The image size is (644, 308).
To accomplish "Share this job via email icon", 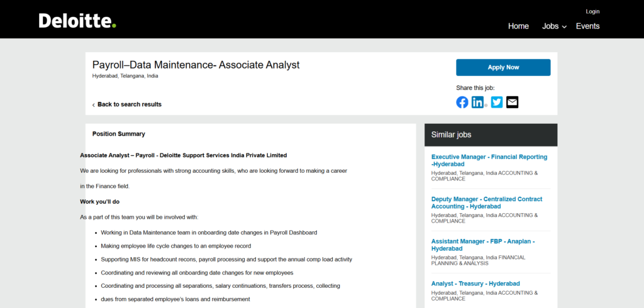I will [513, 102].
